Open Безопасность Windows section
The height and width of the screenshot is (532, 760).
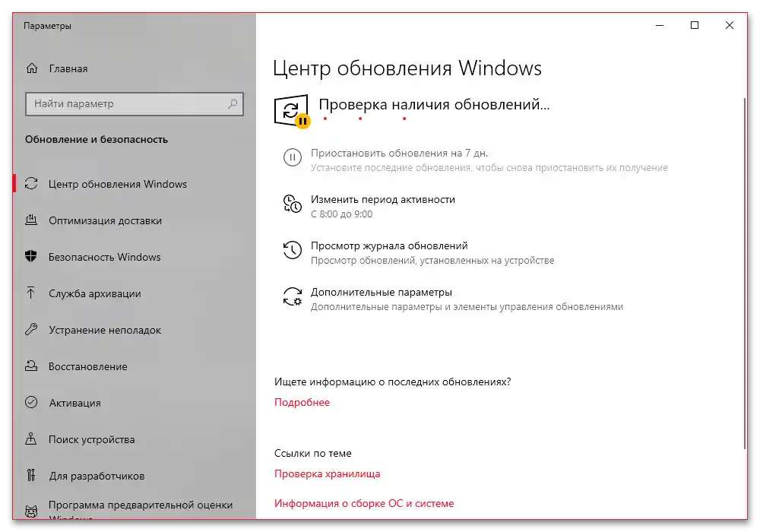click(x=104, y=257)
